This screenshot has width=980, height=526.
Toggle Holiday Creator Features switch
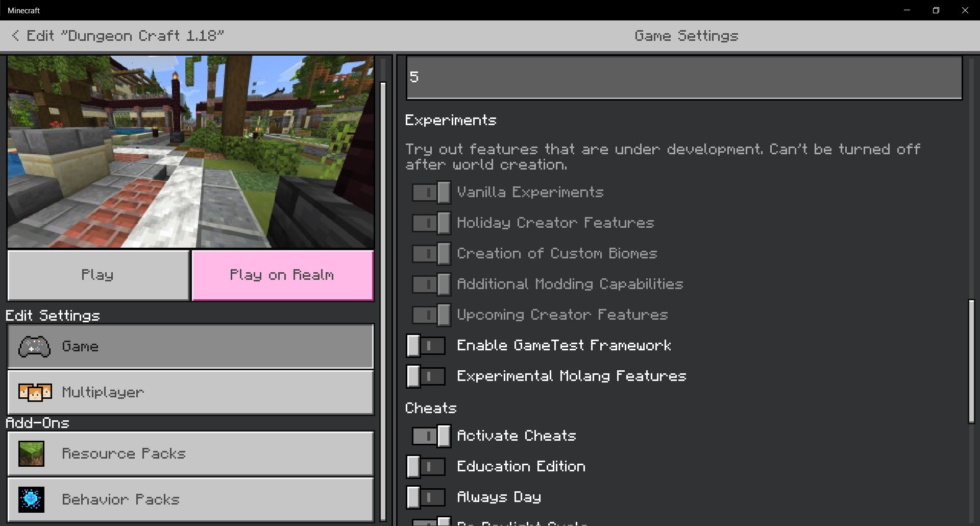431,223
